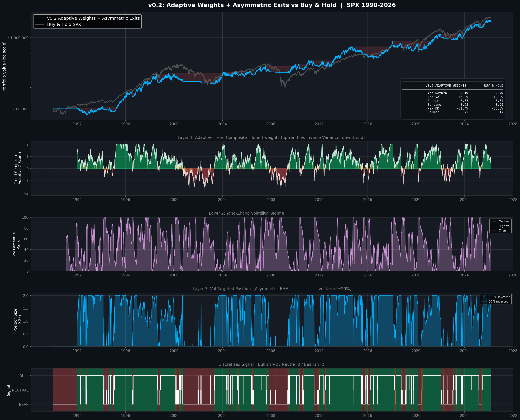The height and width of the screenshot is (420, 520).
Task: Click the 'BULL' label on signal axis
Action: tap(24, 376)
